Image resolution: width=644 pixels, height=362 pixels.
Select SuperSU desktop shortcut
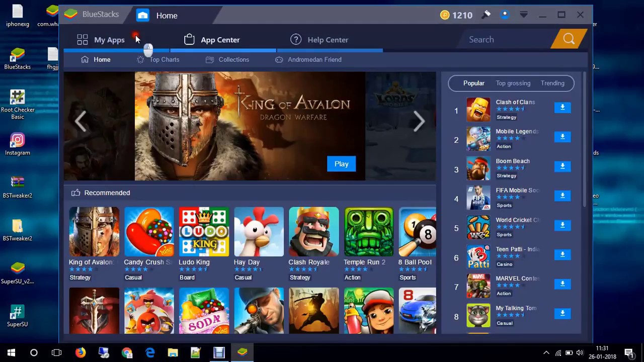point(18,316)
